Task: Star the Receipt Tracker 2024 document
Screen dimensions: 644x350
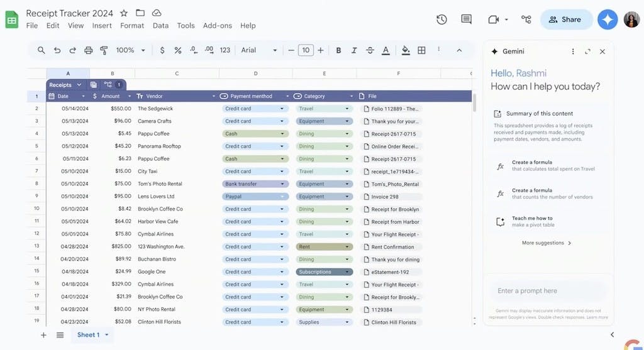Action: [124, 13]
